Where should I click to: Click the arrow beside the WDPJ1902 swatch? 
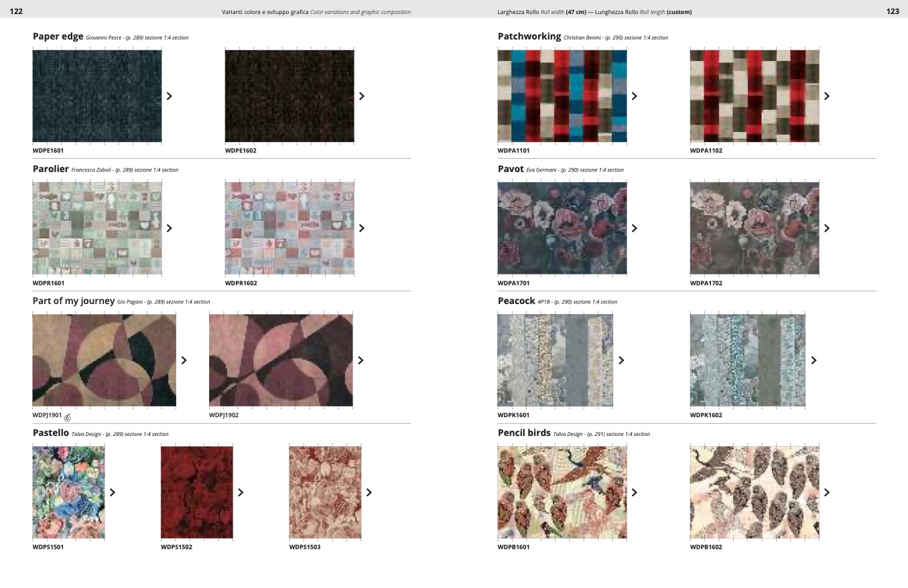click(x=361, y=361)
